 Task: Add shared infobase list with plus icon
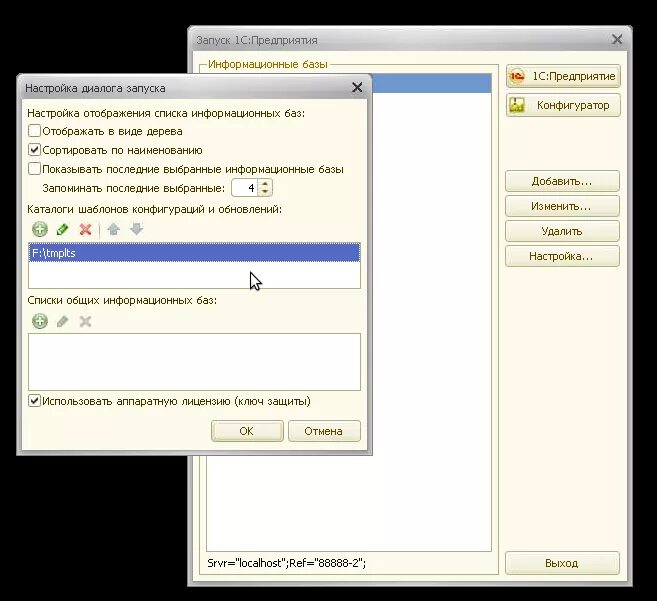click(40, 321)
